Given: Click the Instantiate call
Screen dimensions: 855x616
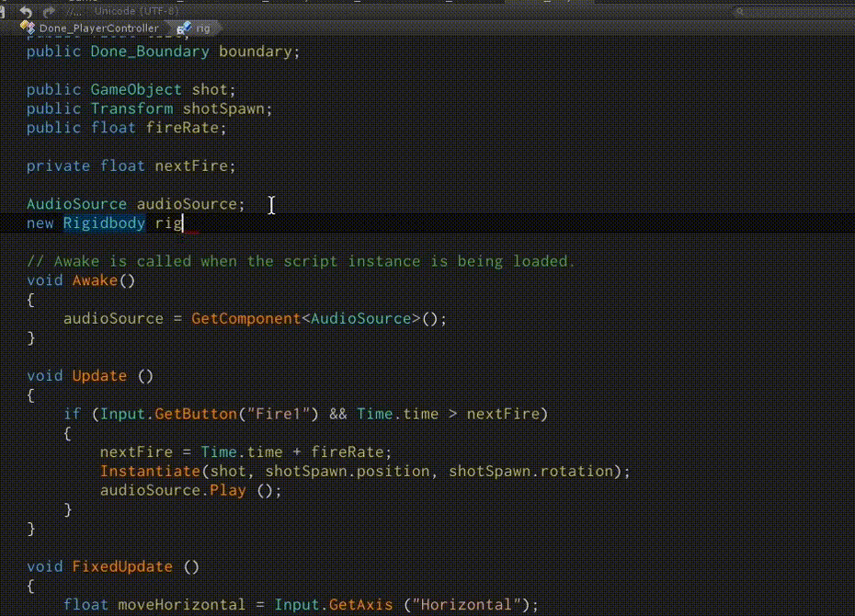Looking at the screenshot, I should (150, 471).
